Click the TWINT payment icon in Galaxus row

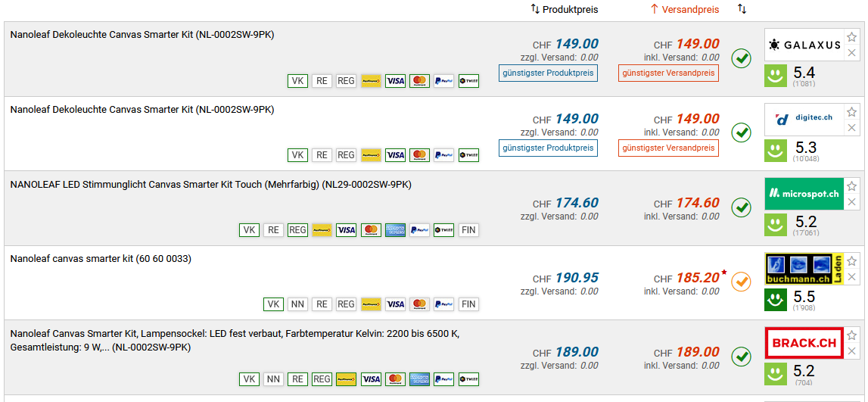(468, 80)
